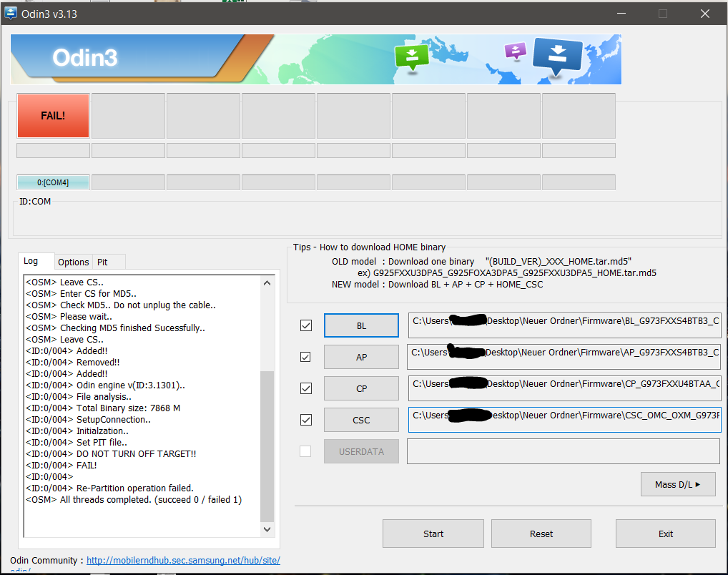Click the "DO NOT TURN OFF TARGET!!" log line
Viewport: 728px width, 575px height.
tap(111, 453)
